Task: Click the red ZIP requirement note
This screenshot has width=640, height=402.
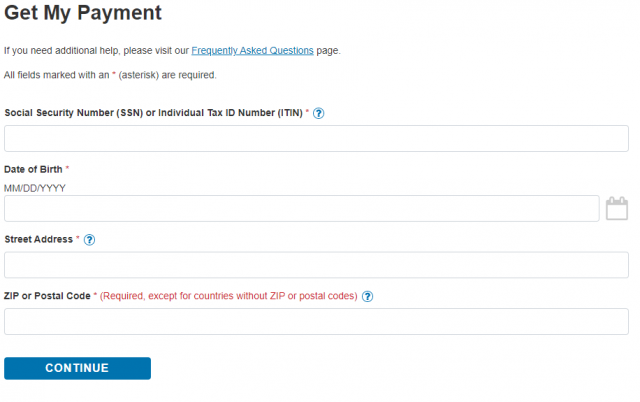Action: pos(229,296)
